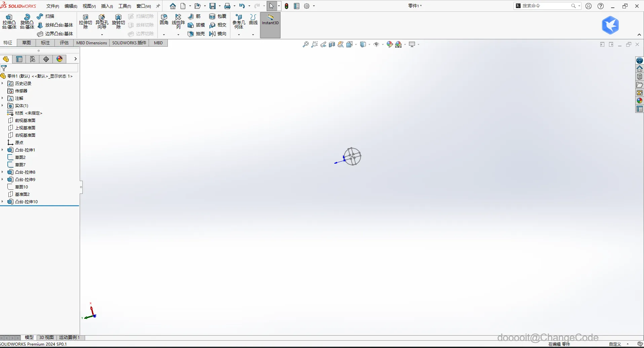The height and width of the screenshot is (348, 644).
Task: Click the 旋转切除 revolved cut tool
Action: point(118,22)
